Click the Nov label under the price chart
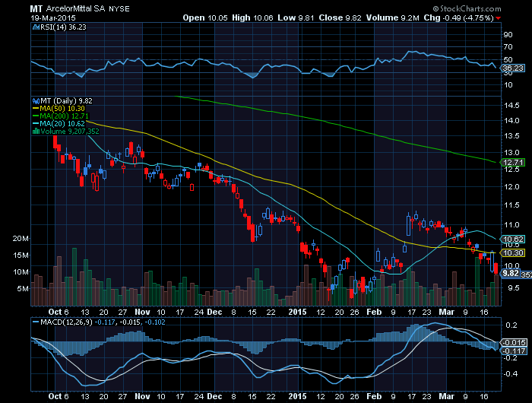 click(142, 312)
